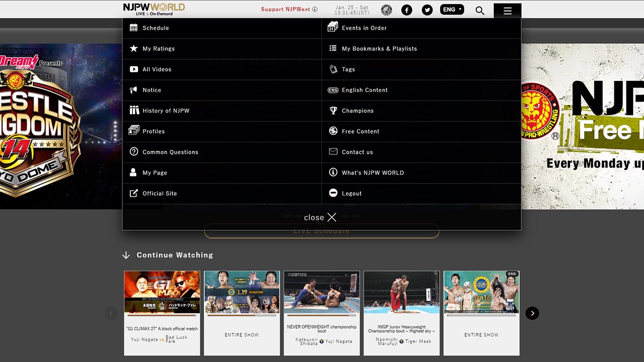Click the Champions trophy icon
The height and width of the screenshot is (362, 644).
tap(333, 110)
